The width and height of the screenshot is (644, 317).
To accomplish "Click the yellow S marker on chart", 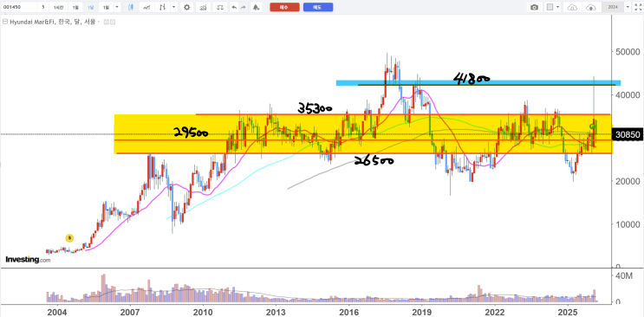I will point(69,237).
